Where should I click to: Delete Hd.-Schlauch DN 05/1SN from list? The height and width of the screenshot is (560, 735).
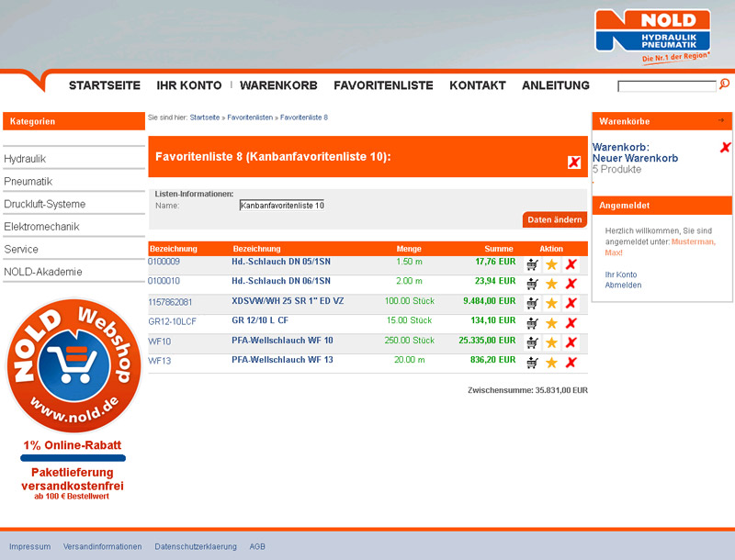click(x=571, y=264)
